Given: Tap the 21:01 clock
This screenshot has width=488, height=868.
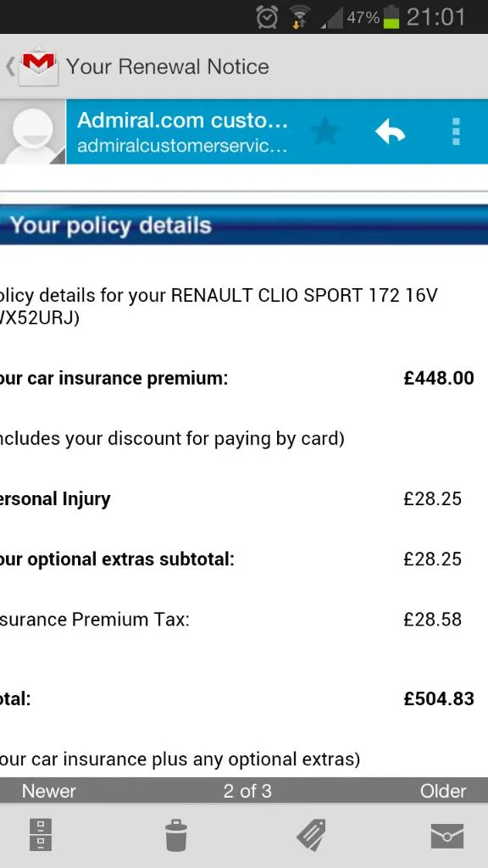Looking at the screenshot, I should pos(436,17).
